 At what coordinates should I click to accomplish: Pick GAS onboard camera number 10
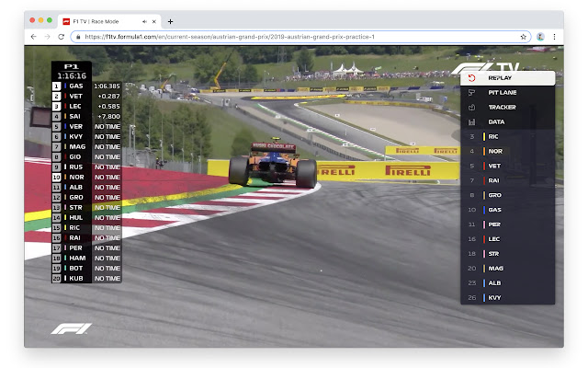(x=508, y=210)
